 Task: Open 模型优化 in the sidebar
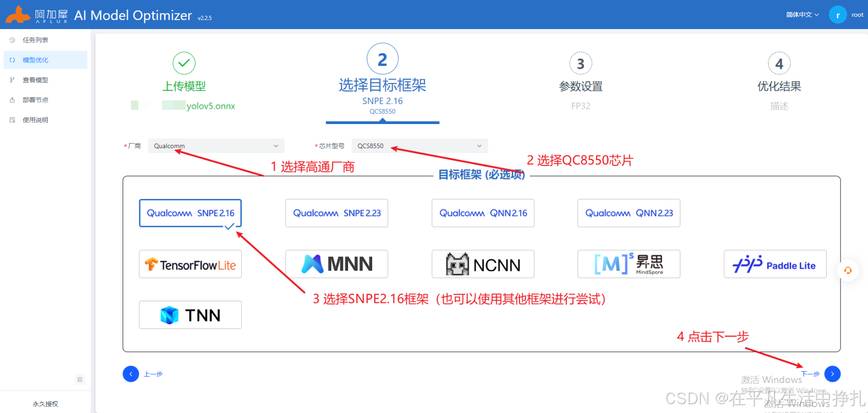click(x=45, y=60)
